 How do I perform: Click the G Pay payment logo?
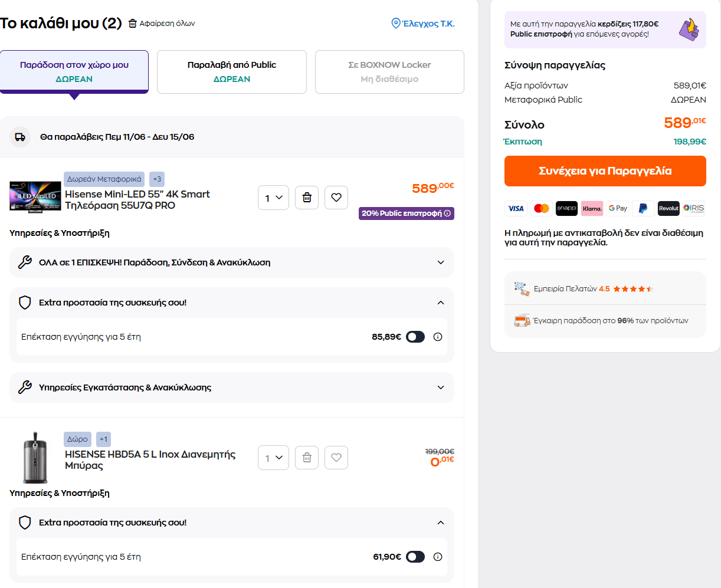[x=618, y=208]
